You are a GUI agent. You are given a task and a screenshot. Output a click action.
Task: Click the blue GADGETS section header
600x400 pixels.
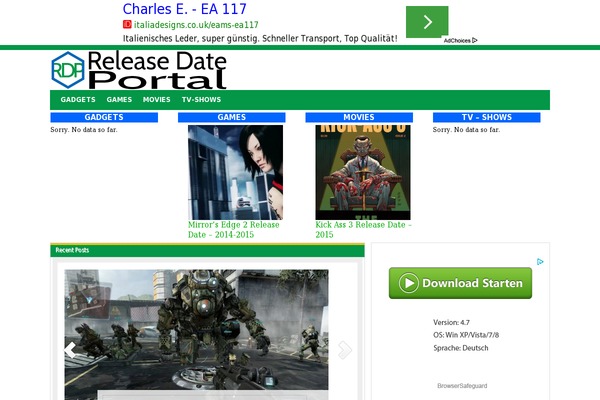click(104, 117)
